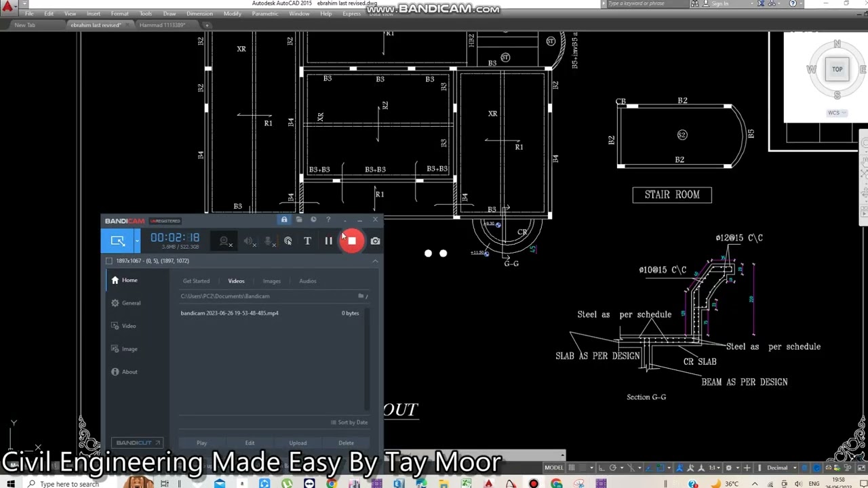Toggle the webcam overlay in Bandicam
868x488 pixels.
(225, 241)
